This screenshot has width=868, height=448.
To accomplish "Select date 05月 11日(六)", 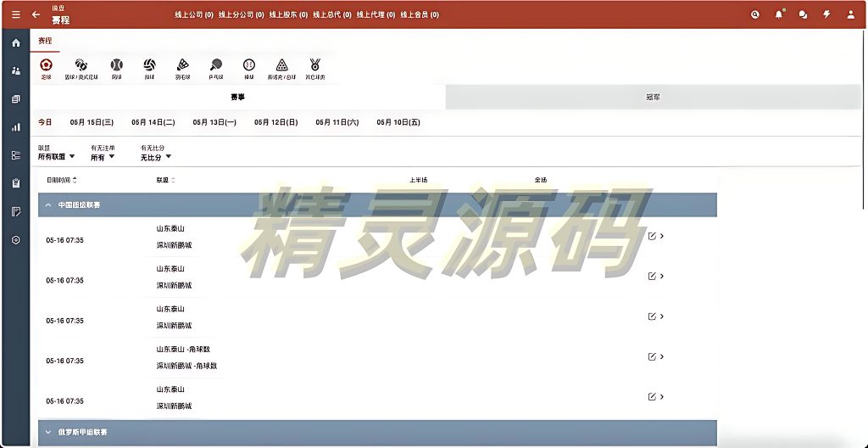I will point(337,122).
